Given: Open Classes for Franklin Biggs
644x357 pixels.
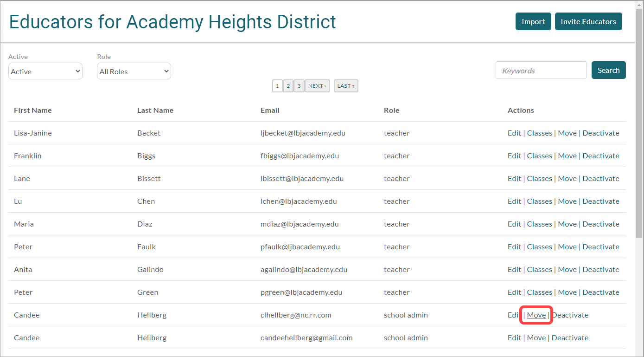Looking at the screenshot, I should [539, 156].
